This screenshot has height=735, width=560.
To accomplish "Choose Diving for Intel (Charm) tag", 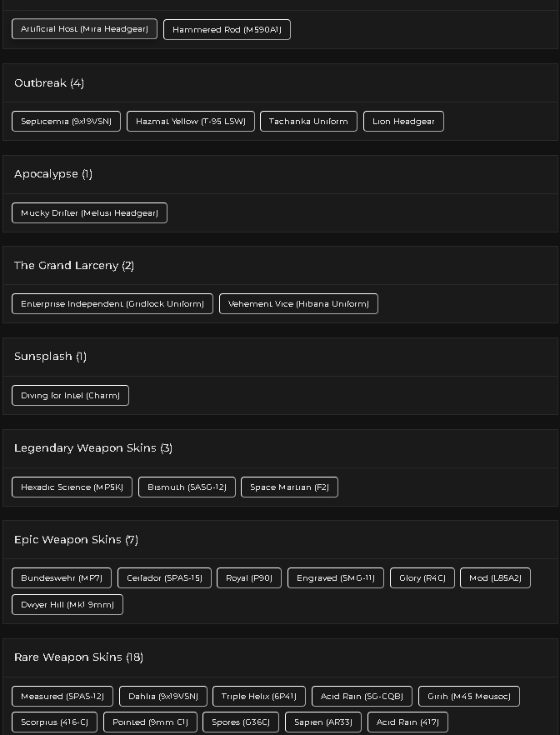I will tap(70, 396).
